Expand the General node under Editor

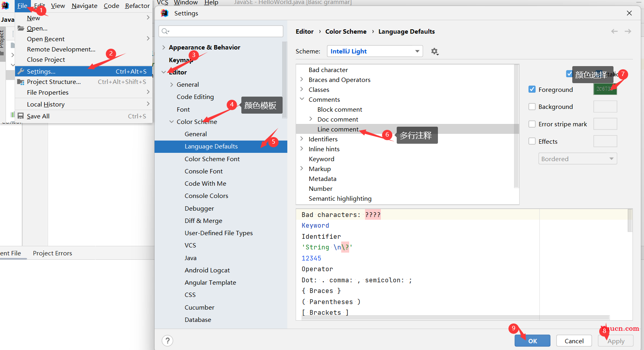click(x=172, y=84)
